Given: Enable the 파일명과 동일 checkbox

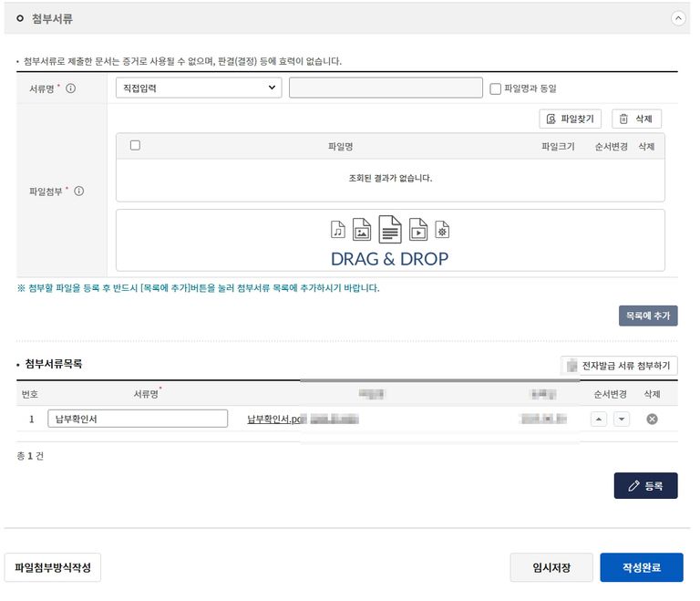Looking at the screenshot, I should tap(496, 88).
